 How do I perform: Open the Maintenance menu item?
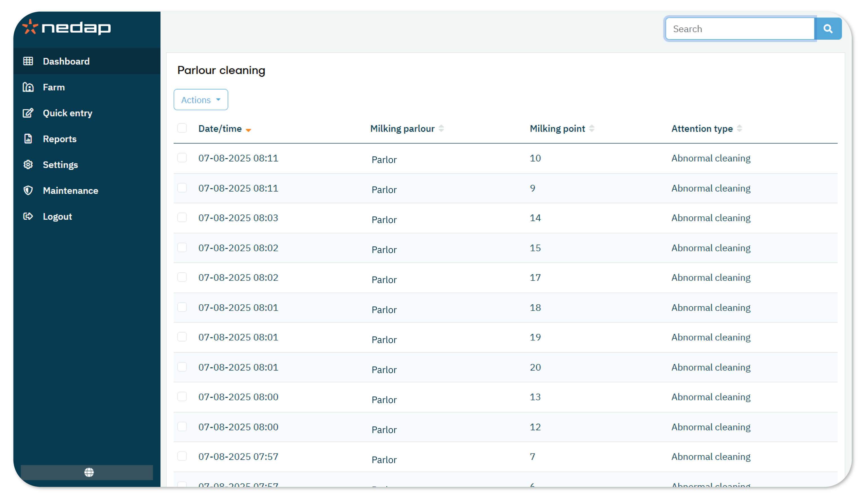pos(87,190)
